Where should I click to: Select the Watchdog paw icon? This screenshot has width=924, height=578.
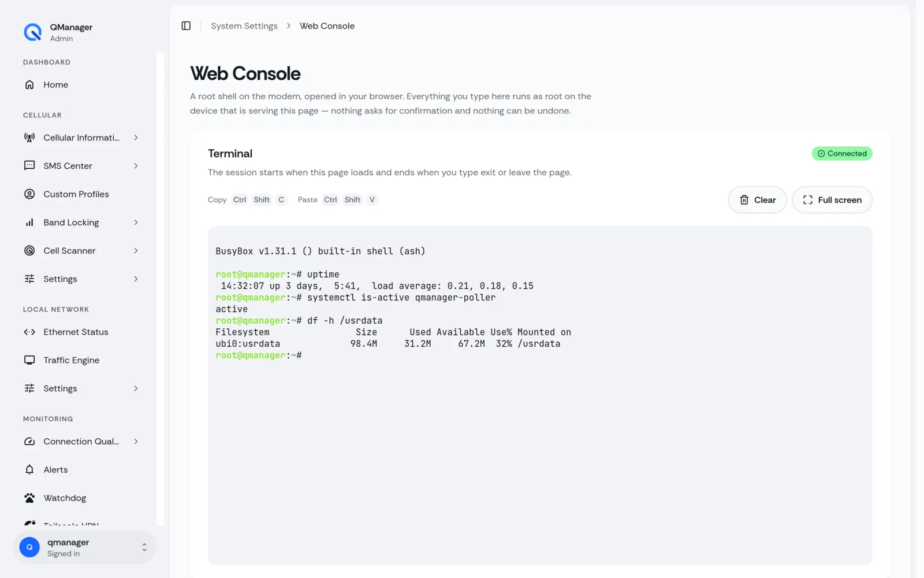[29, 498]
